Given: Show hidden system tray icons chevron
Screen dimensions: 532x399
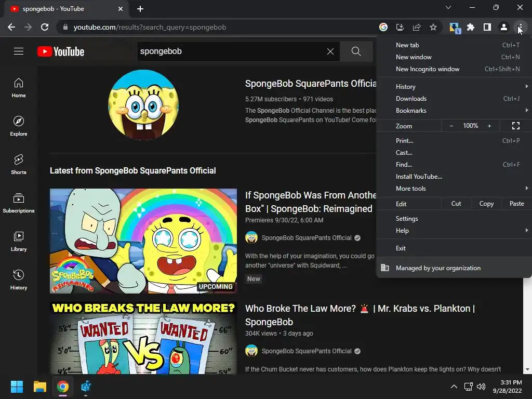Looking at the screenshot, I should click(454, 387).
